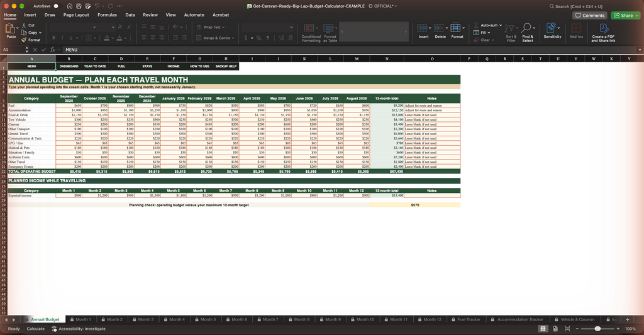The height and width of the screenshot is (335, 644).
Task: Click Accessibility: Investigate in status bar
Action: click(x=79, y=329)
